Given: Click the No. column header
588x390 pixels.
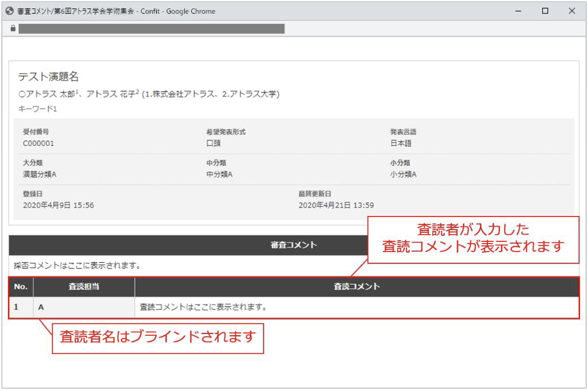Looking at the screenshot, I should pos(21,287).
